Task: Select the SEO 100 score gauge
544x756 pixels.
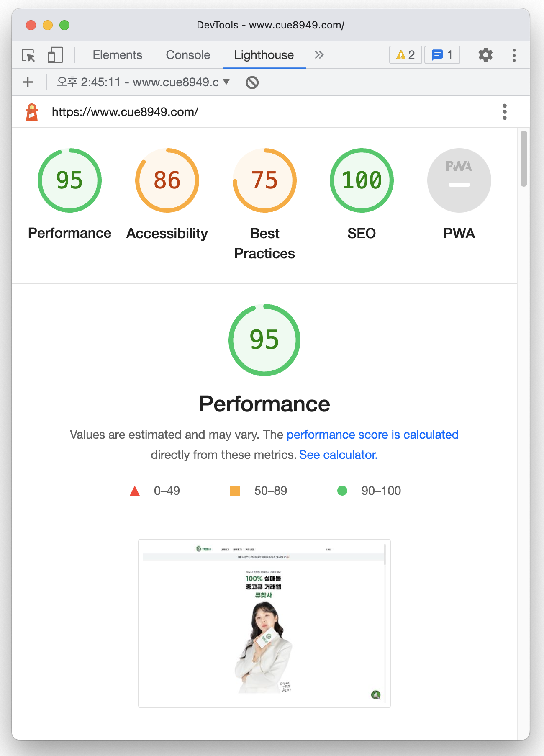Action: pyautogui.click(x=362, y=180)
